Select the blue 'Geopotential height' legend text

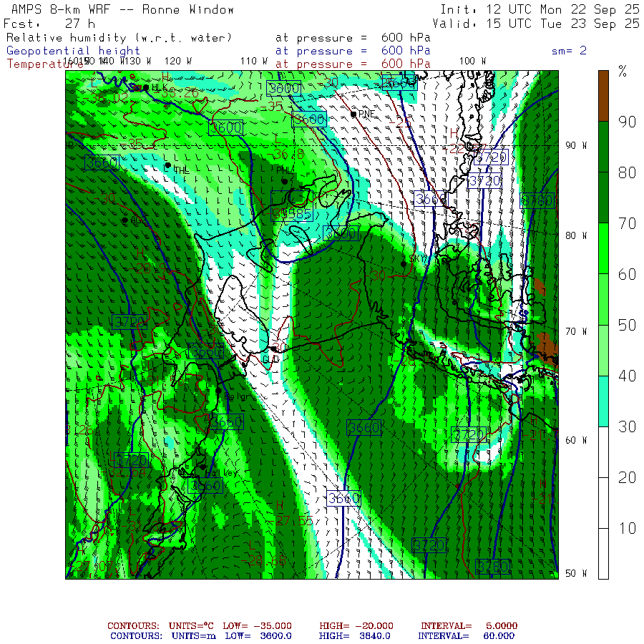(x=74, y=51)
